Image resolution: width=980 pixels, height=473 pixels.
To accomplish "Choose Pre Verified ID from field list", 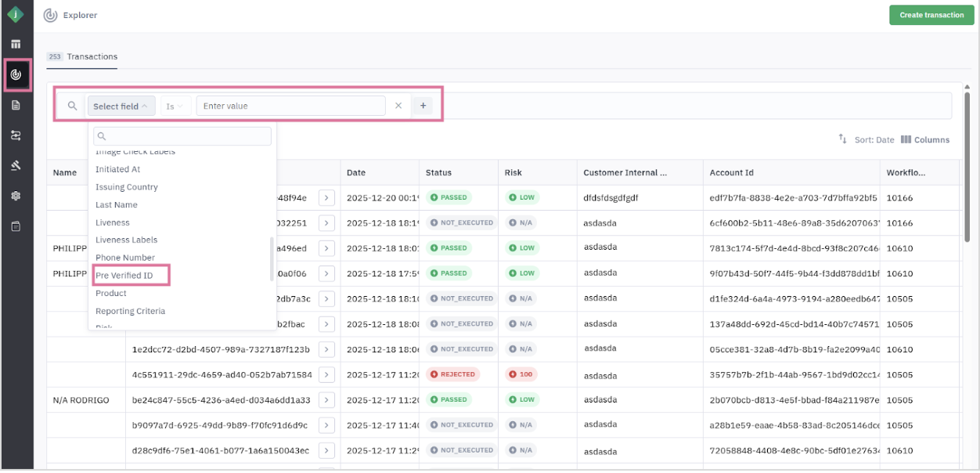I will coord(124,276).
